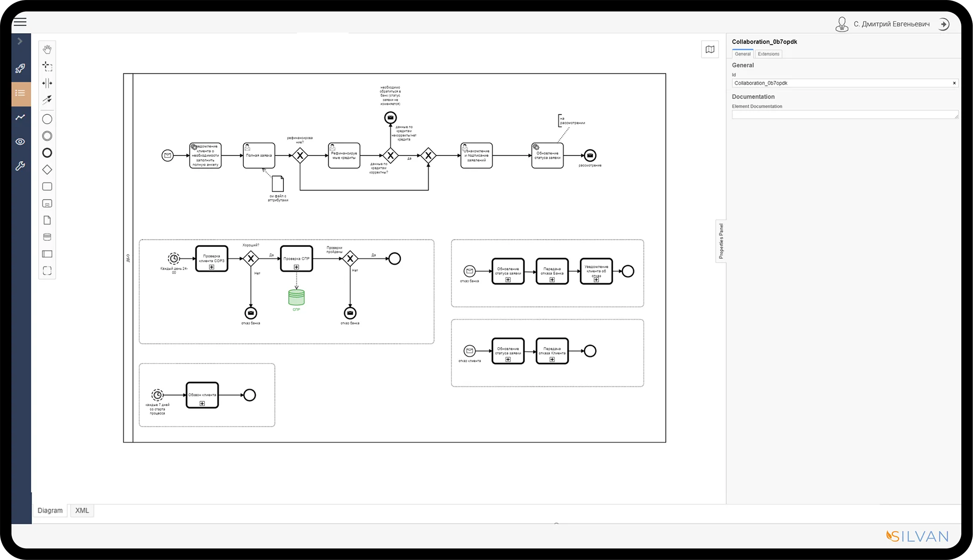Activate the hand tool in palette
The height and width of the screenshot is (560, 973).
point(47,49)
